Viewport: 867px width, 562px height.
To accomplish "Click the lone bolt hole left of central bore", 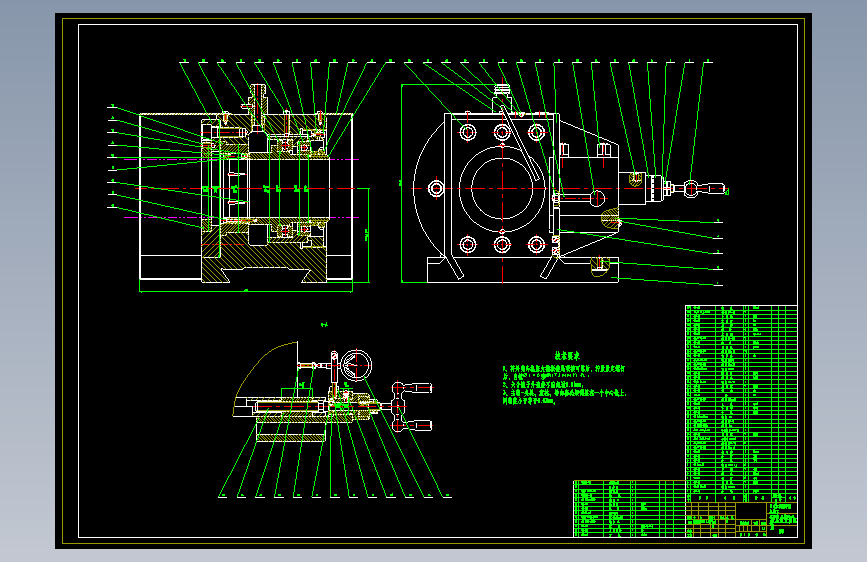I will (x=436, y=189).
